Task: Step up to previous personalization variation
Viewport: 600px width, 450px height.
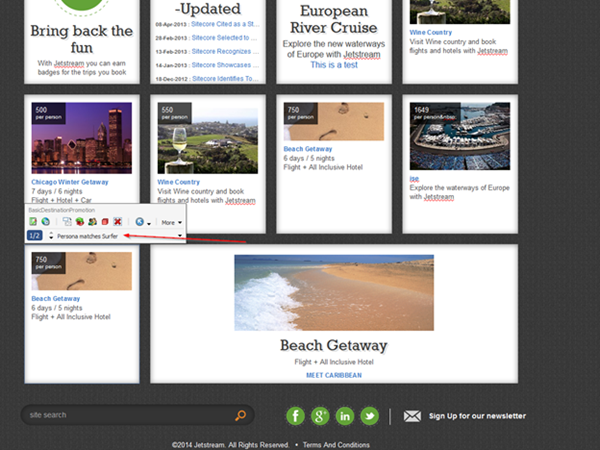Action: (x=51, y=233)
